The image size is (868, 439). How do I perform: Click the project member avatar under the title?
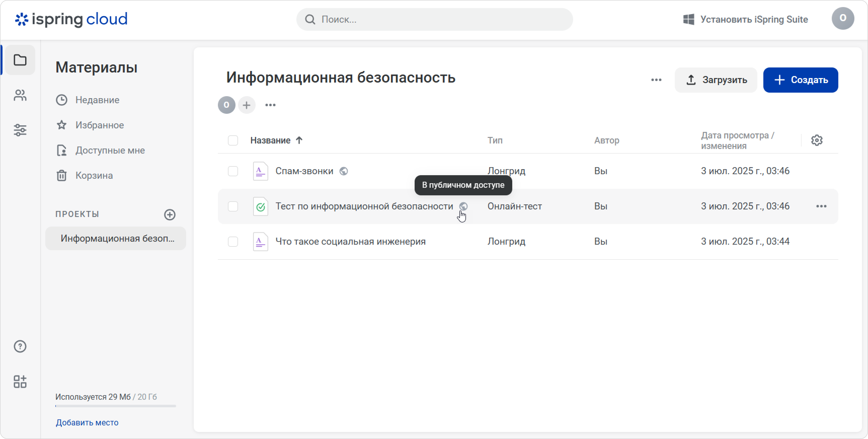coord(226,105)
